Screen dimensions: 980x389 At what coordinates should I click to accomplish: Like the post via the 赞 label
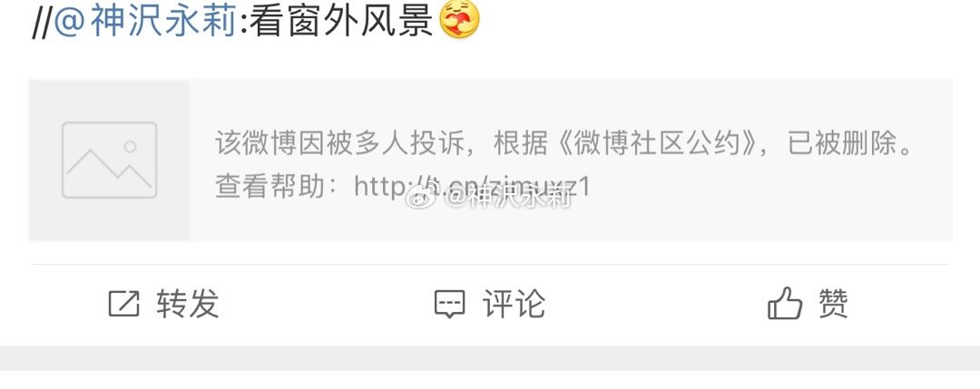[x=833, y=304]
